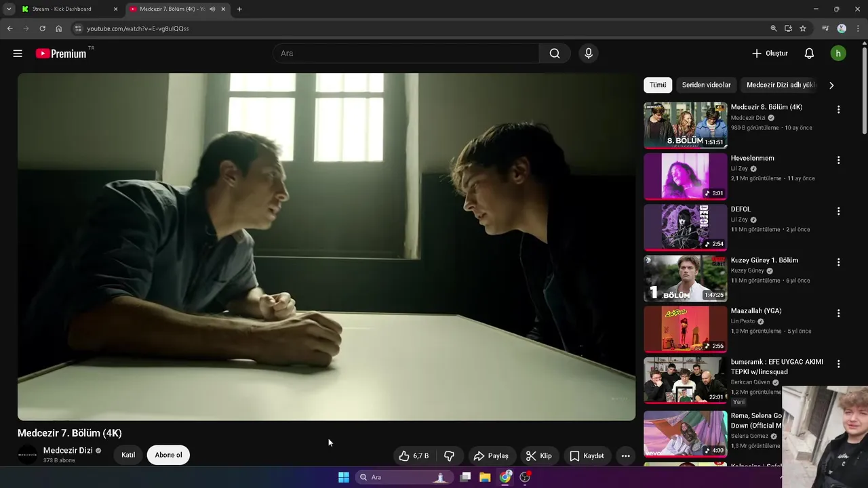Open the Medcezir Dizi channel name link
The height and width of the screenshot is (488, 868).
pos(68,451)
